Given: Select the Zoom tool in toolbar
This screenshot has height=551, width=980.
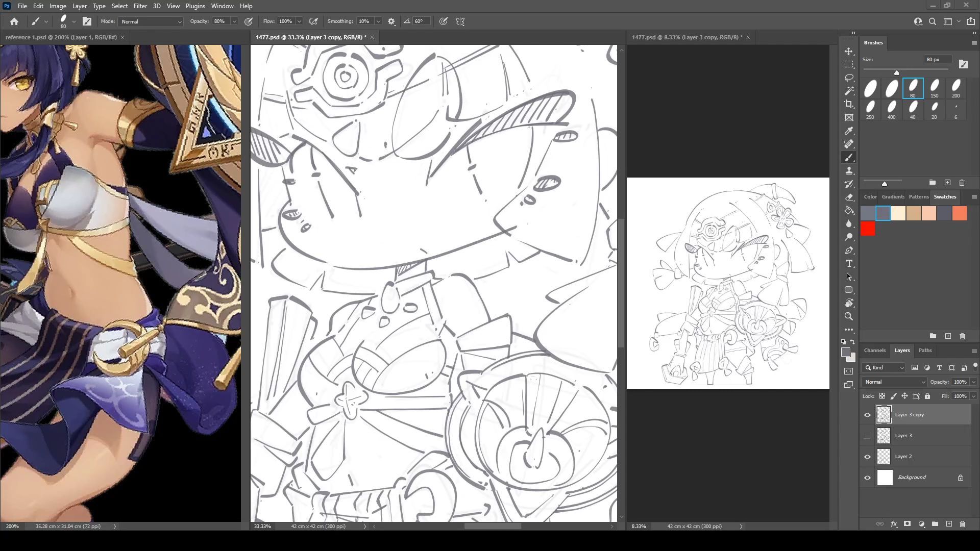Looking at the screenshot, I should (x=849, y=316).
